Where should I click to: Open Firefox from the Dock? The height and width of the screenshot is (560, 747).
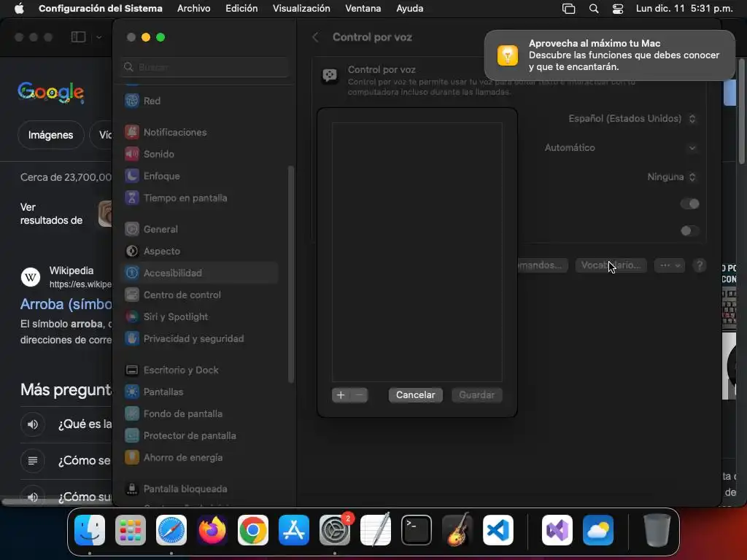click(212, 530)
